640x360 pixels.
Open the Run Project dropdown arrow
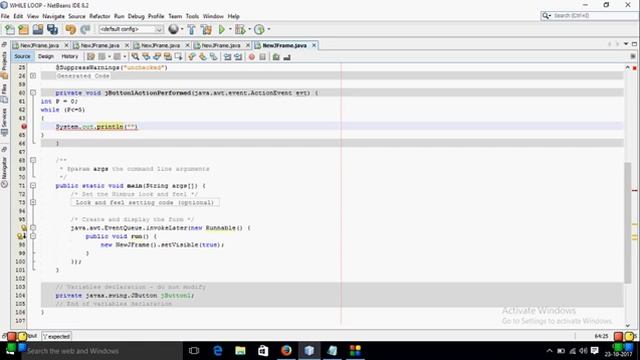click(230, 29)
